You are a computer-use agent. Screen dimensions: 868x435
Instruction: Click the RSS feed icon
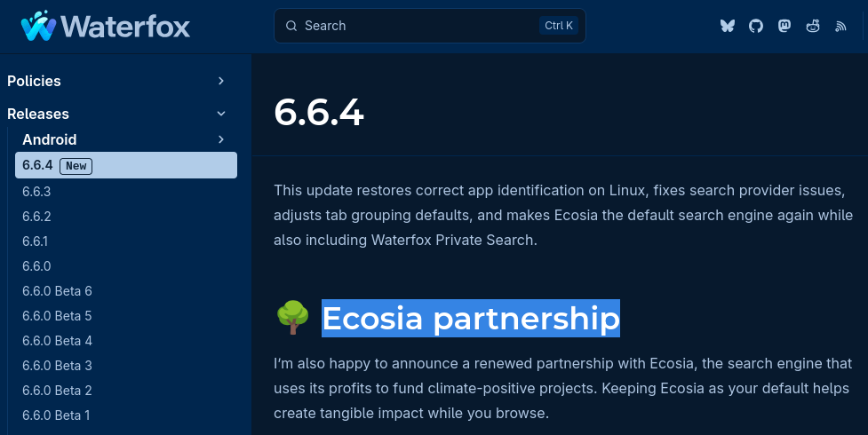840,26
